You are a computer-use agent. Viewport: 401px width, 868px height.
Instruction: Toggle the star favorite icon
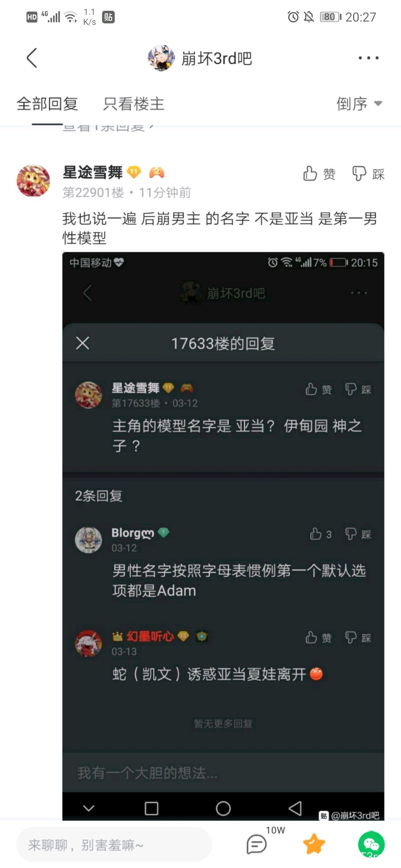pos(314,844)
